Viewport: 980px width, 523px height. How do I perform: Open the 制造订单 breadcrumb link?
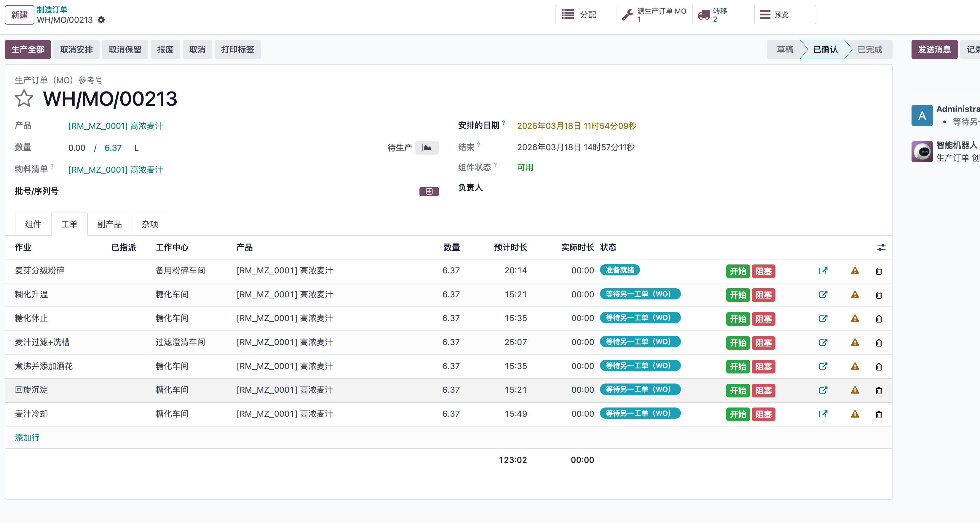(52, 9)
